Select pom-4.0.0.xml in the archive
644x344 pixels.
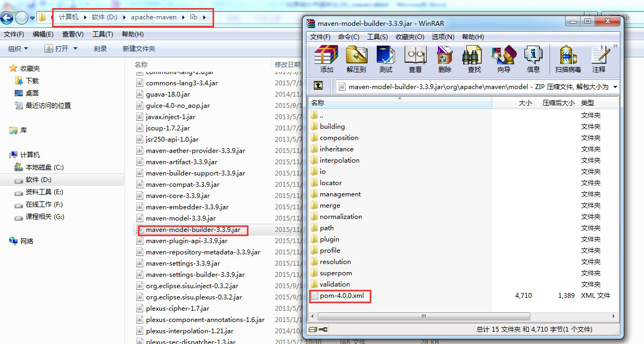click(x=341, y=296)
